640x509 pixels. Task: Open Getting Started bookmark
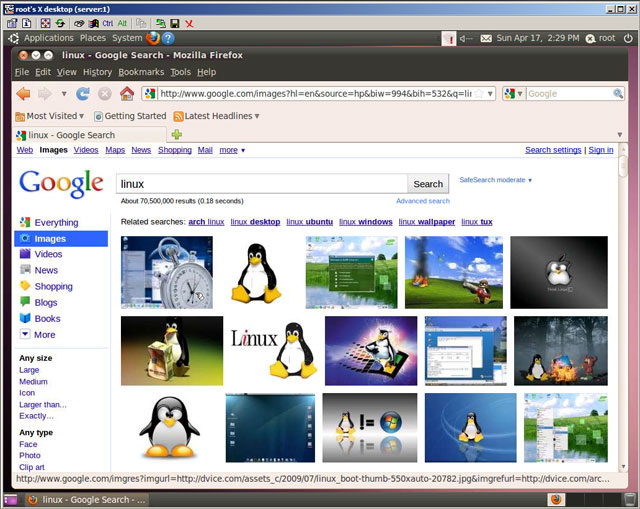[130, 116]
